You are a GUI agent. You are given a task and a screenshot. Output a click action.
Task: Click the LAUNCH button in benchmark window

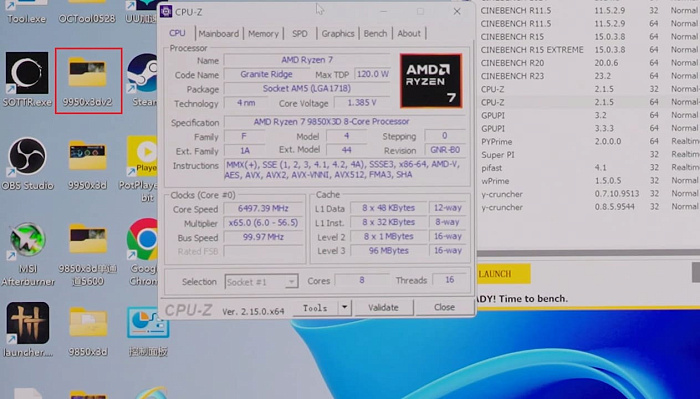(x=504, y=274)
